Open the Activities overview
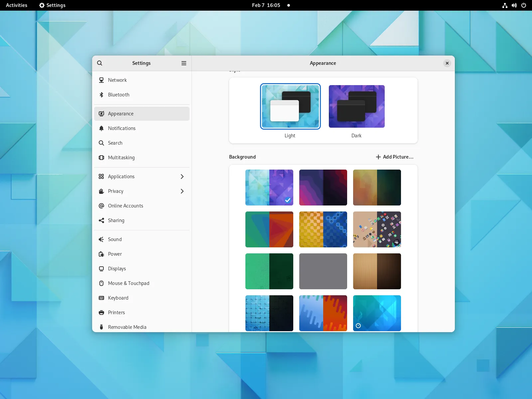Screen dimensions: 532x399 [x=17, y=5]
